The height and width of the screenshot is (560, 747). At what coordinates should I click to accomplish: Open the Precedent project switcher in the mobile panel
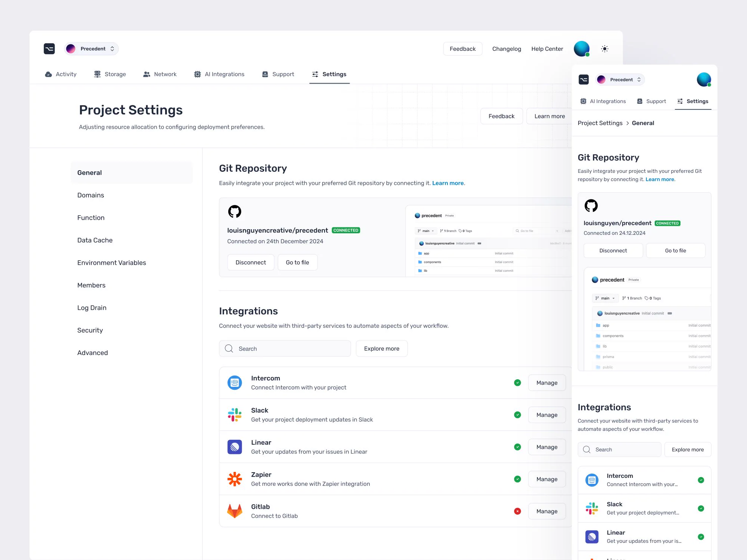pos(620,80)
